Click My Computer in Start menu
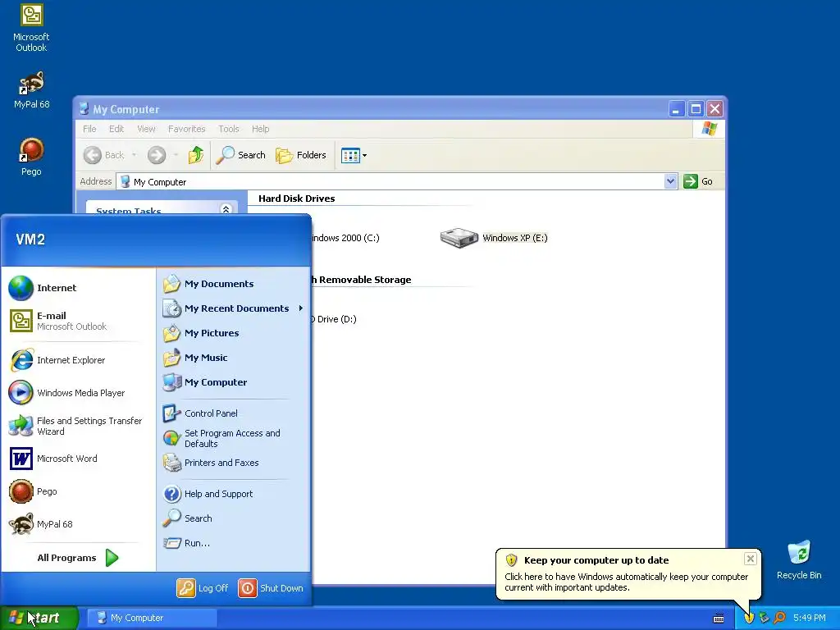 coord(234,382)
